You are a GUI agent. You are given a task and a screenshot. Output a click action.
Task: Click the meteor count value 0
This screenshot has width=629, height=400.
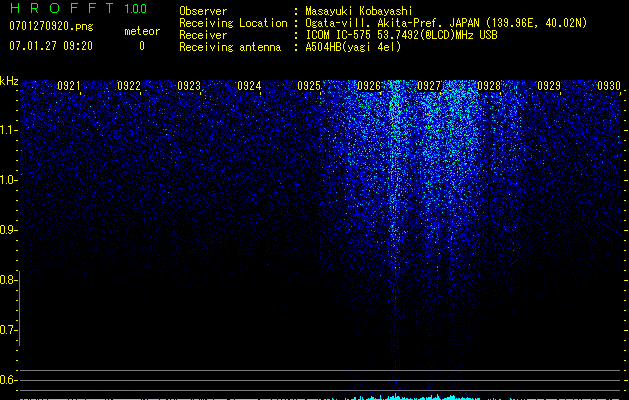142,46
